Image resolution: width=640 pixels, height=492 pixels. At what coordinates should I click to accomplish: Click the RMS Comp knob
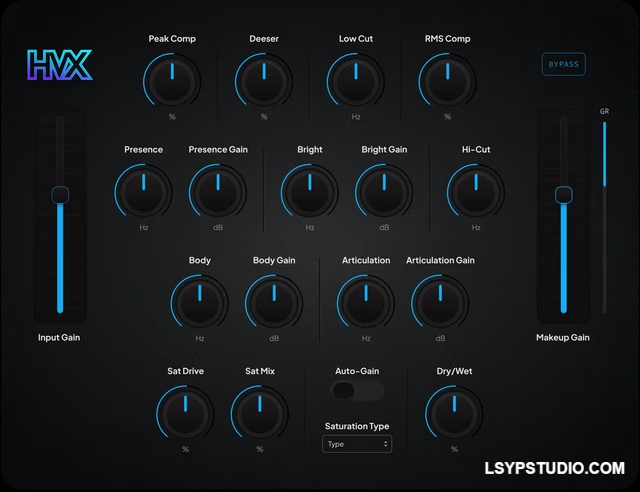tap(447, 81)
